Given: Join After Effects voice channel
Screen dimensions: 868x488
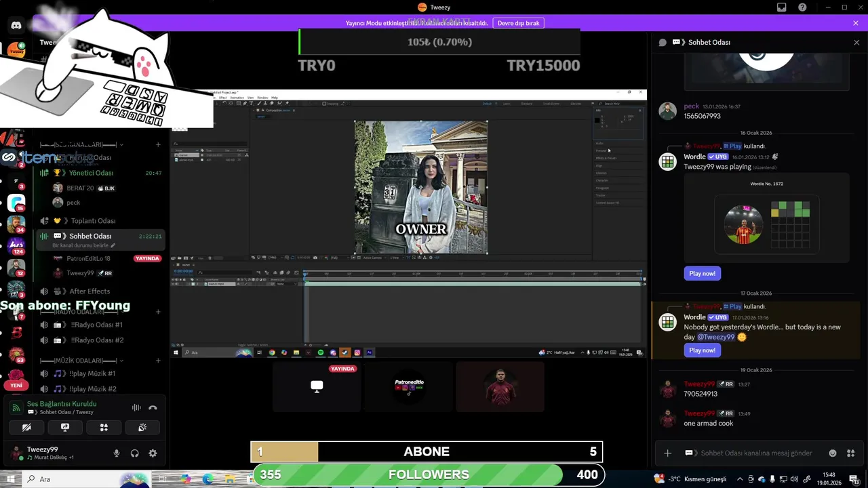Looking at the screenshot, I should [x=101, y=291].
